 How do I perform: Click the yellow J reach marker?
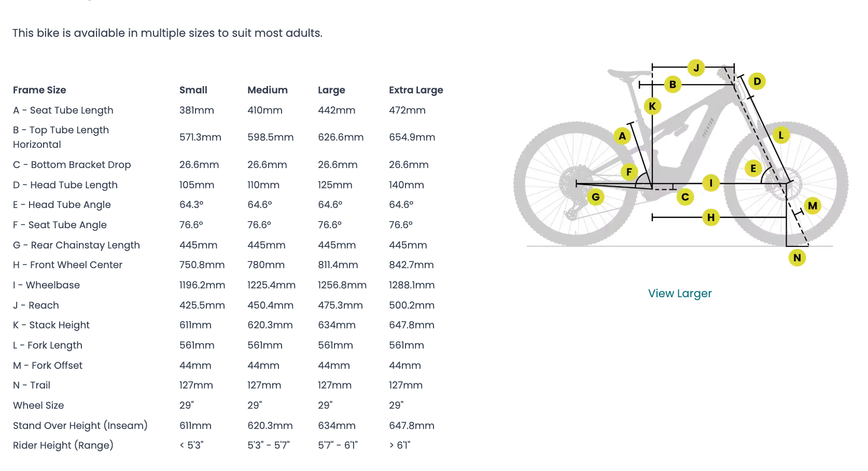pyautogui.click(x=696, y=67)
